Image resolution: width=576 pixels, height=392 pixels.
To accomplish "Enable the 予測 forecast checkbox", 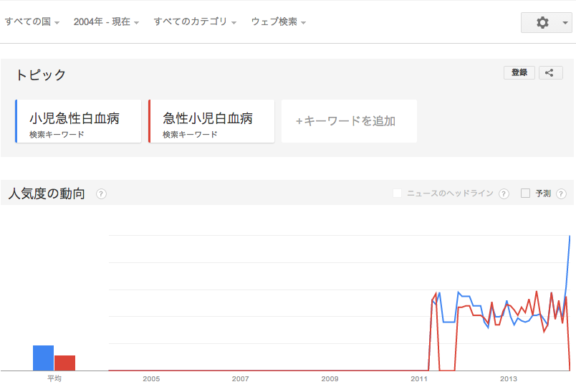I will 525,193.
